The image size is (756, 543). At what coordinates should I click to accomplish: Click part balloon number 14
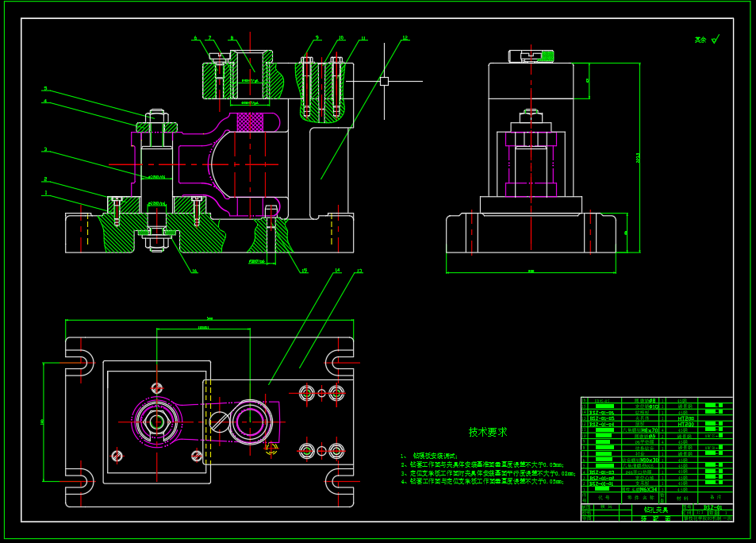coord(337,270)
